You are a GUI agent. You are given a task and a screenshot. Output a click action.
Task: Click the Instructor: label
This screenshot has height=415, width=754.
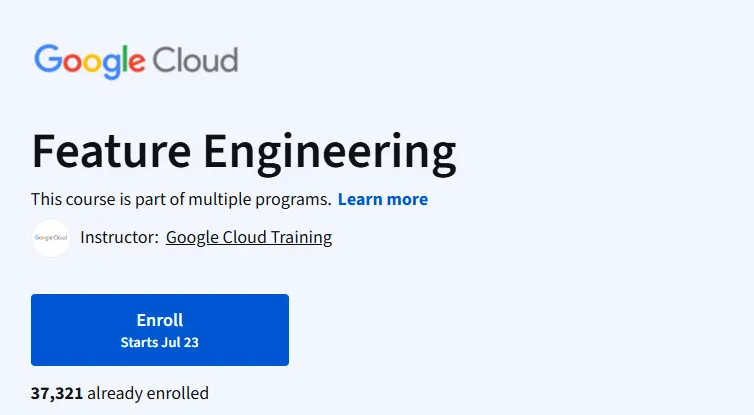point(119,237)
